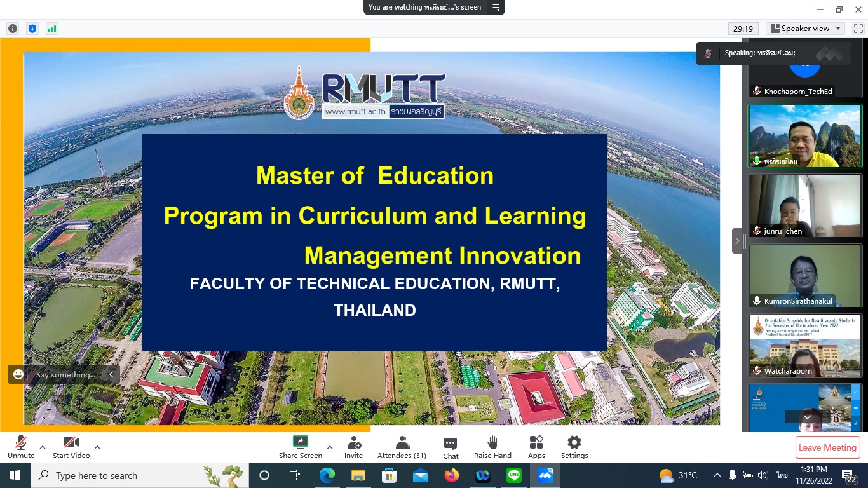The height and width of the screenshot is (488, 868).
Task: Click the green Share Screen icon
Action: [x=300, y=442]
